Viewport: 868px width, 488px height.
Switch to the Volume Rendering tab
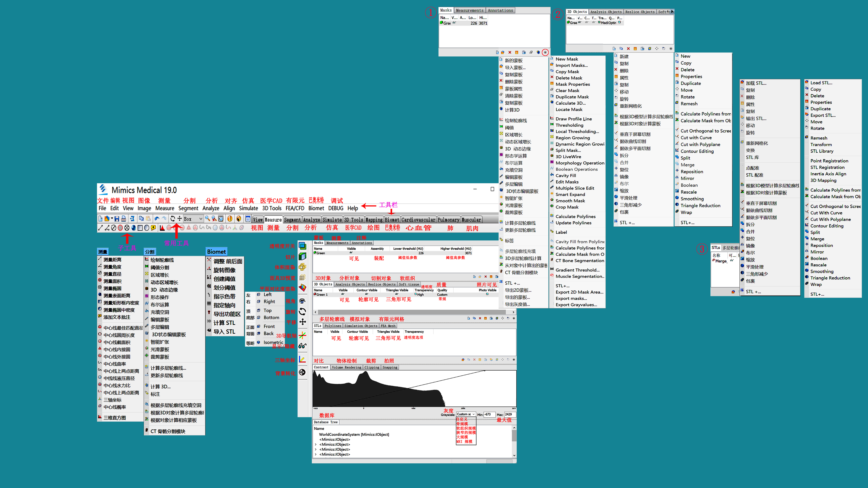click(x=346, y=367)
